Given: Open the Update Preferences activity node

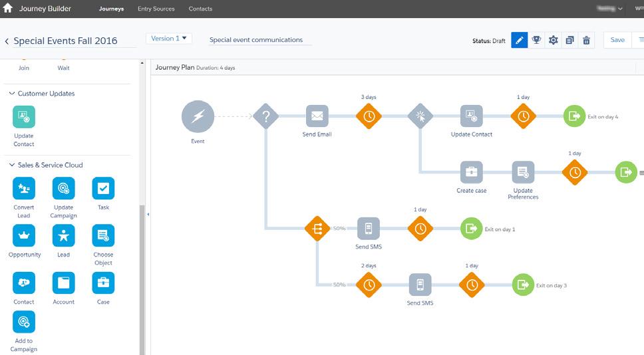Looking at the screenshot, I should (523, 172).
